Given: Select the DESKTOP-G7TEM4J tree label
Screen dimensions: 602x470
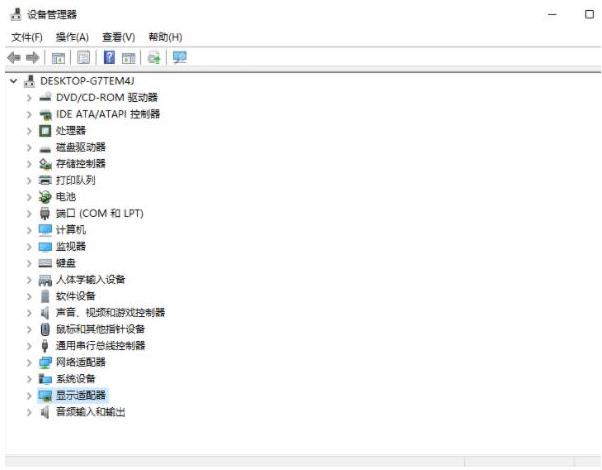Looking at the screenshot, I should [87, 81].
